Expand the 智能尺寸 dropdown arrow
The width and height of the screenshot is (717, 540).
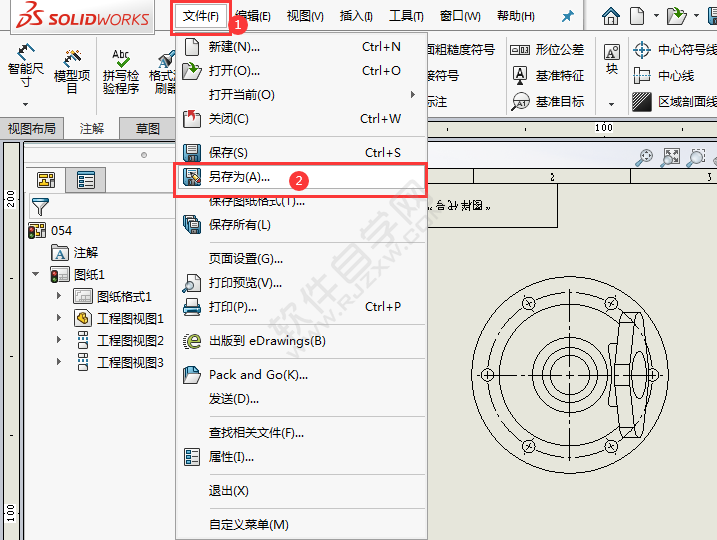tap(26, 105)
